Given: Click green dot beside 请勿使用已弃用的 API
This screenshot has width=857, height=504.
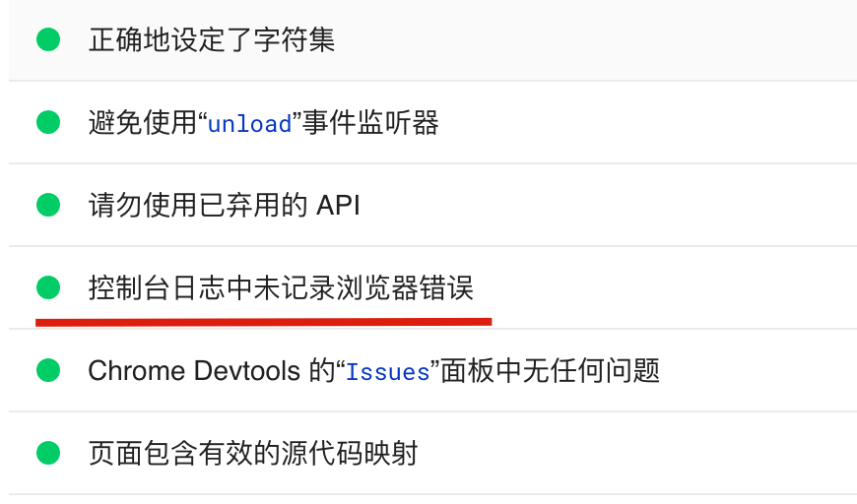Looking at the screenshot, I should [x=47, y=206].
